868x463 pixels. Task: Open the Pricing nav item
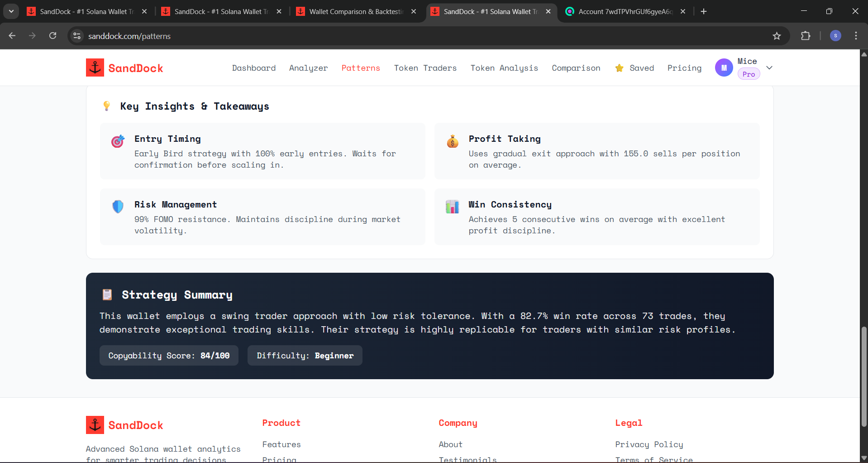tap(684, 68)
